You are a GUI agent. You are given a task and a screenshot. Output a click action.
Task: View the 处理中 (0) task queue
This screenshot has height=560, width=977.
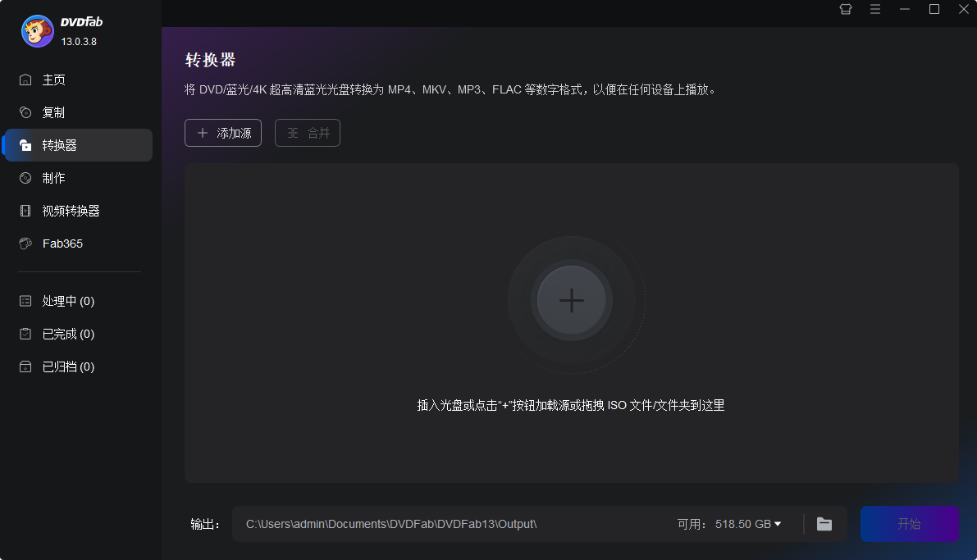pyautogui.click(x=79, y=302)
